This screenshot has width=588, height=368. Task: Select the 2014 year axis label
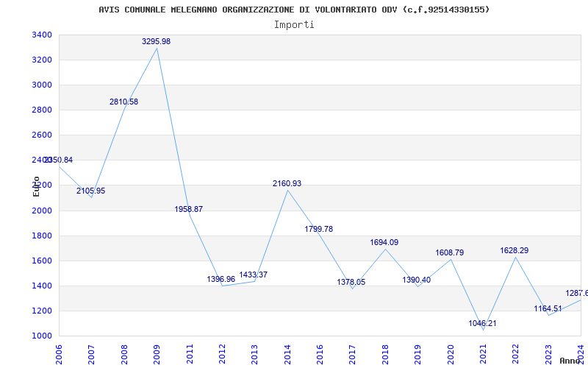(287, 355)
